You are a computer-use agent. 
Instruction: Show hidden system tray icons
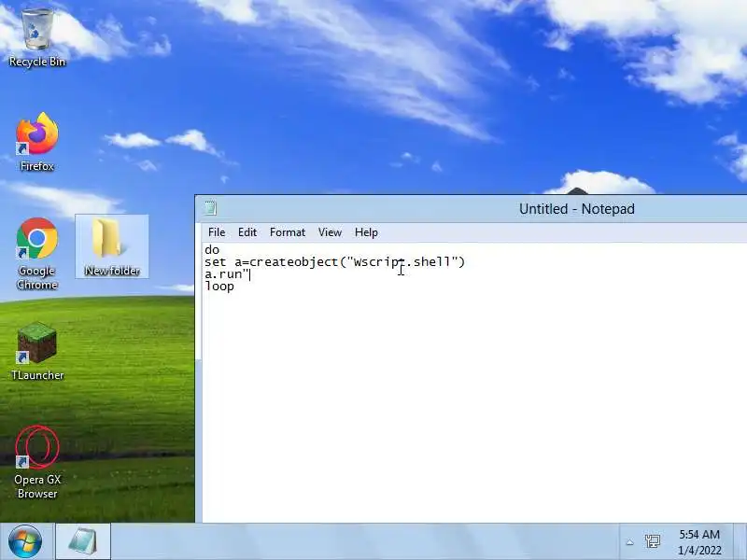pos(629,542)
